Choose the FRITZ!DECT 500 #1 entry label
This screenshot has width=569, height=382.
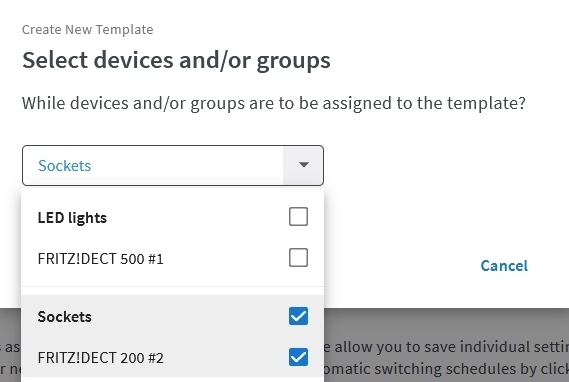[x=101, y=259]
